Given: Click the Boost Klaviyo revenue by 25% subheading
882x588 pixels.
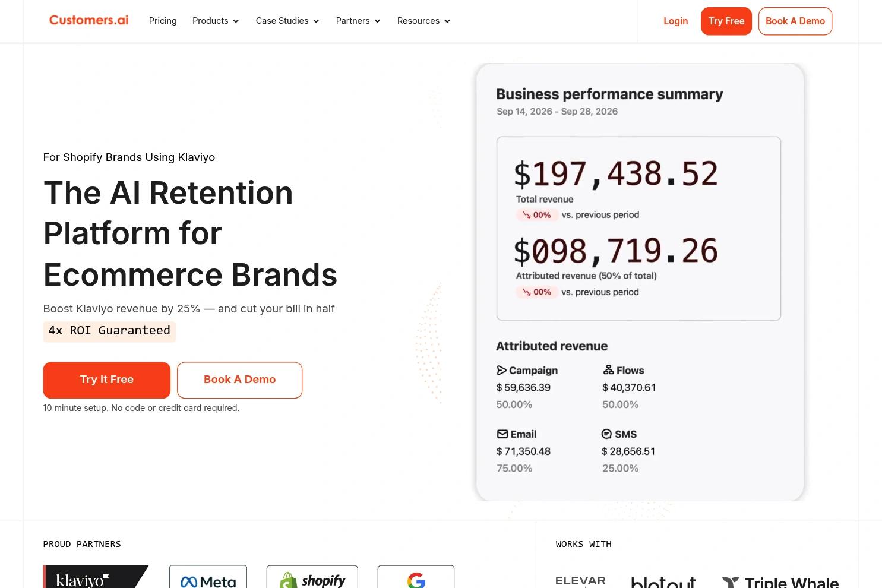Looking at the screenshot, I should [189, 309].
